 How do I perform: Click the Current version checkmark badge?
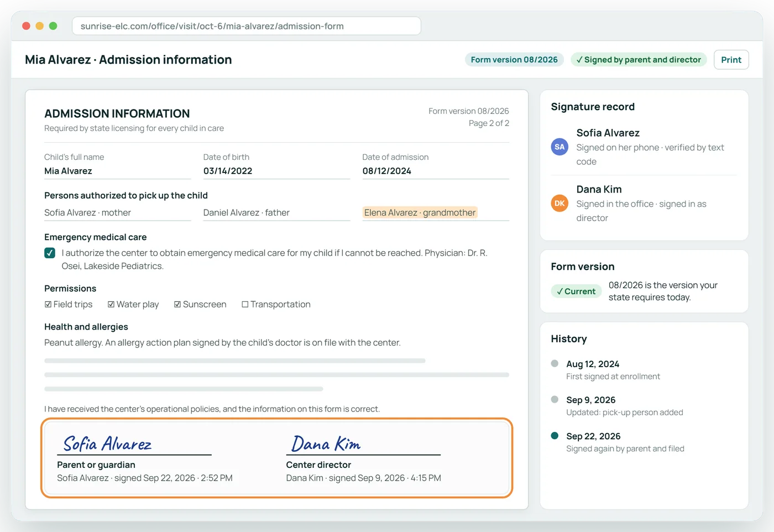[x=576, y=291]
